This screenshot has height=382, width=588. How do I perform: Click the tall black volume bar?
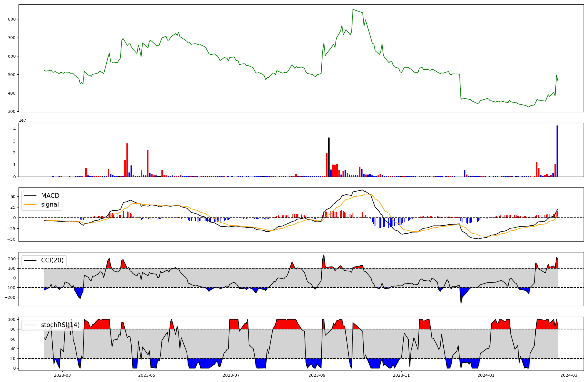pyautogui.click(x=329, y=157)
